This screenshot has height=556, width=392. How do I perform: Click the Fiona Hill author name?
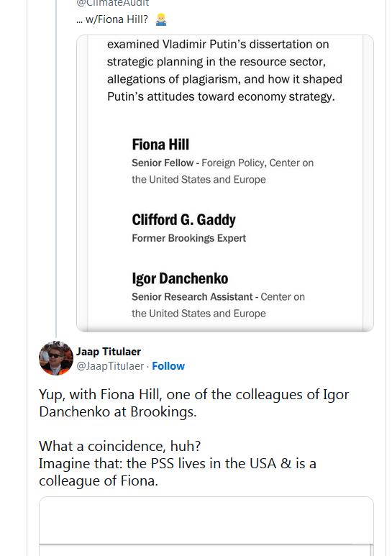pyautogui.click(x=160, y=145)
